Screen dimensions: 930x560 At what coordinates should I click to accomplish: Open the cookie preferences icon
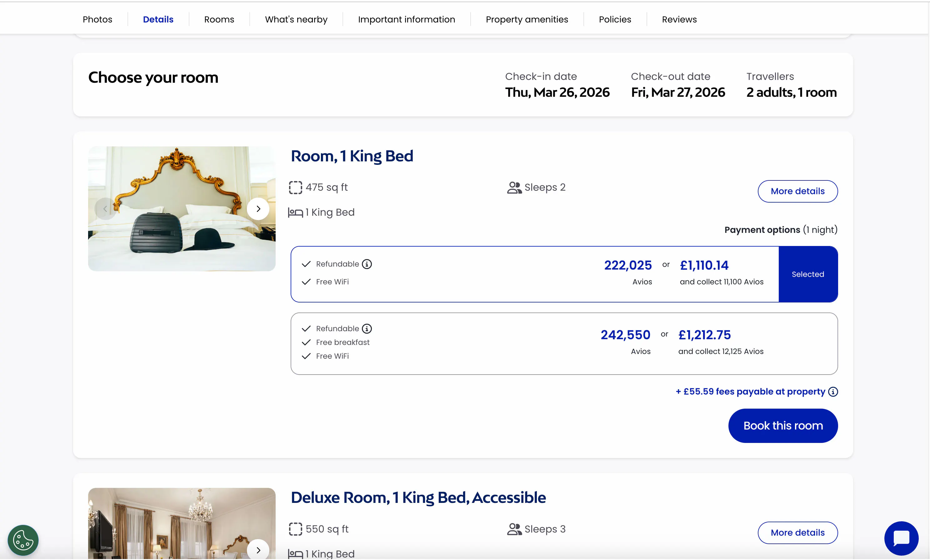23,540
